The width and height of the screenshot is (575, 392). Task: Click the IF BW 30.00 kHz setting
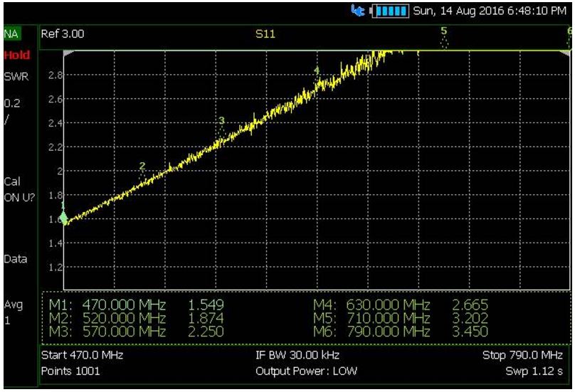coord(297,355)
